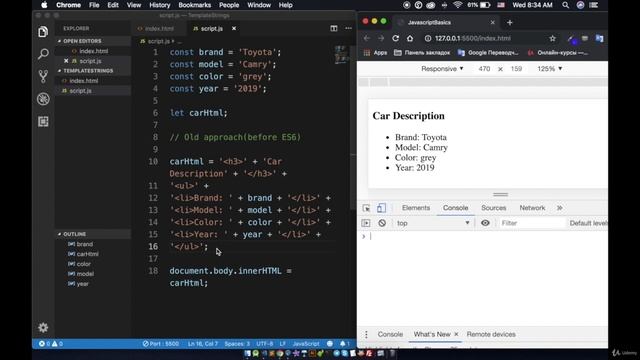The width and height of the screenshot is (640, 360).
Task: Change the JavaScript language mode
Action: (306, 344)
